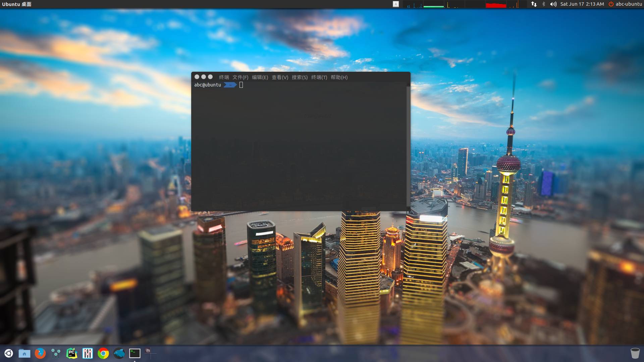Launch Google Chrome from the dock

(x=103, y=353)
